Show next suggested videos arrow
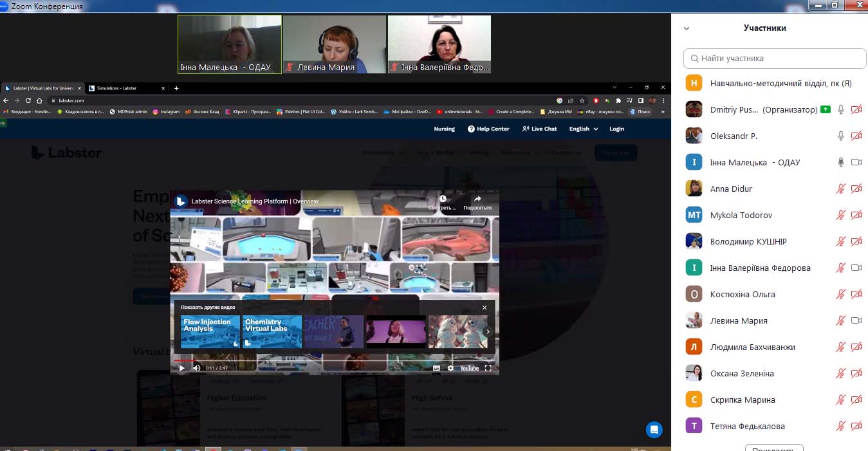Viewport: 868px width, 451px height. pos(488,331)
